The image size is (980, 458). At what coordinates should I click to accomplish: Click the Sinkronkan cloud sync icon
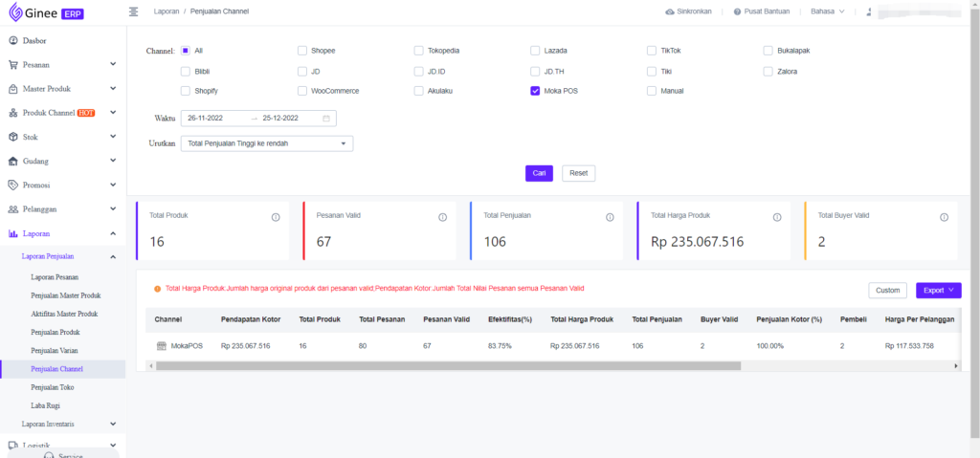pos(670,11)
